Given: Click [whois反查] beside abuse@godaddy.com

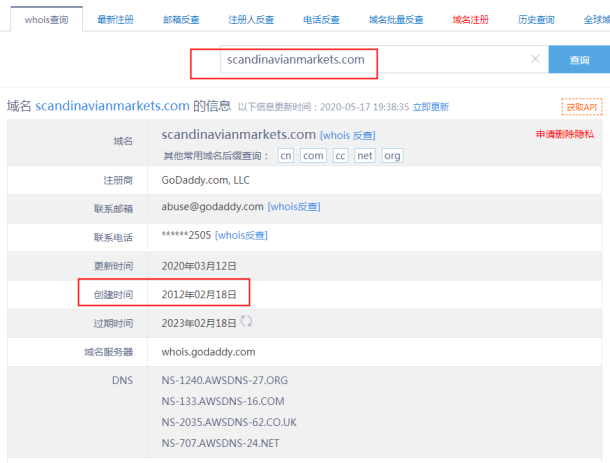Looking at the screenshot, I should 294,207.
